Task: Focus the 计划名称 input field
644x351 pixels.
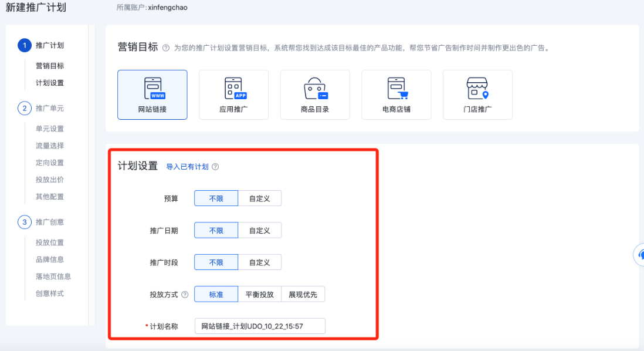Action: point(260,326)
